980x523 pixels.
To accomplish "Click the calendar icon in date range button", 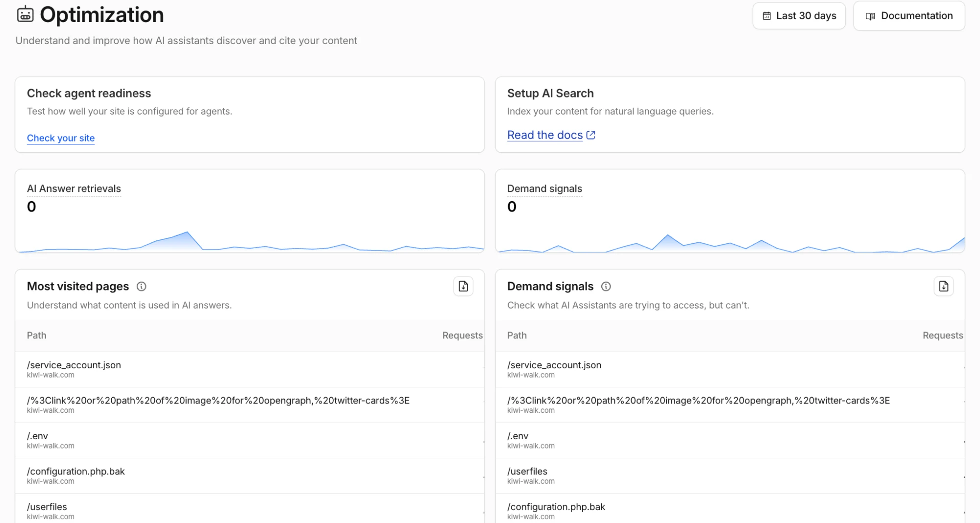I will click(766, 16).
